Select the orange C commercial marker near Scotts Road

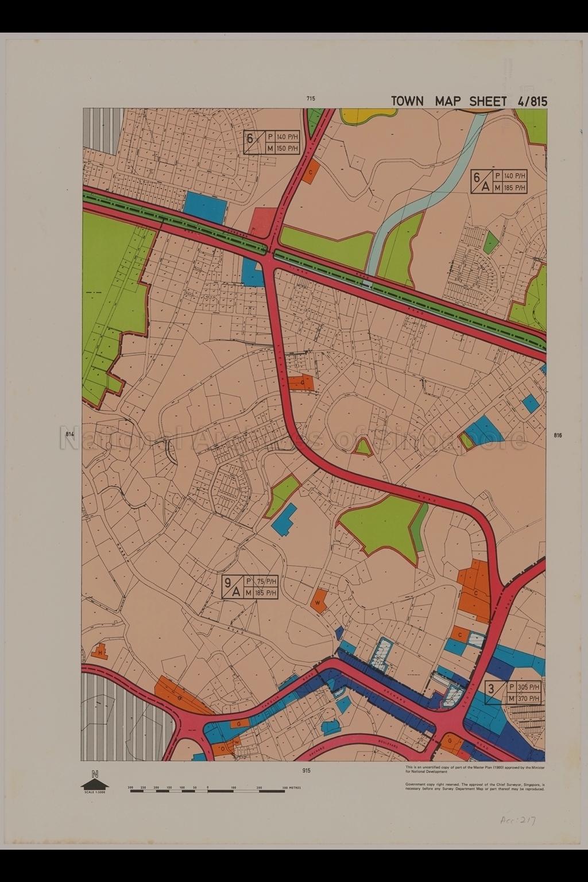(475, 591)
